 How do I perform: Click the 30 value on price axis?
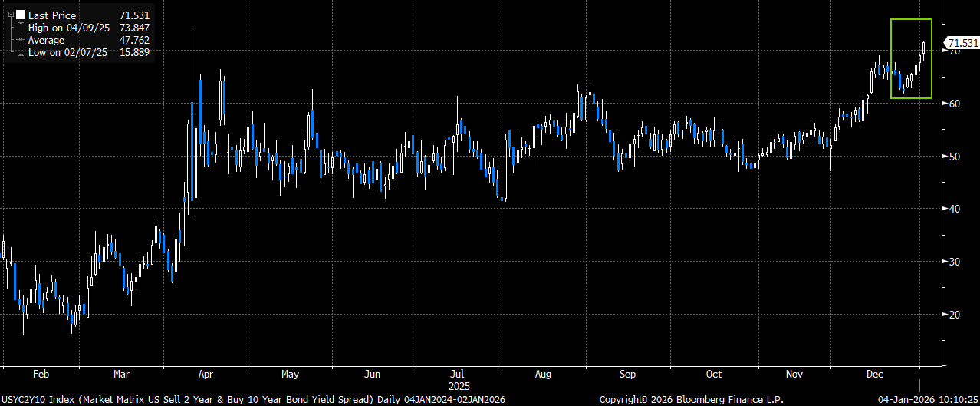coord(955,262)
